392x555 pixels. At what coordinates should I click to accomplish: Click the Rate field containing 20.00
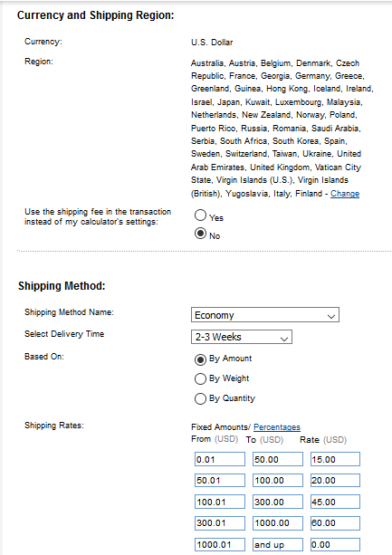tap(335, 481)
